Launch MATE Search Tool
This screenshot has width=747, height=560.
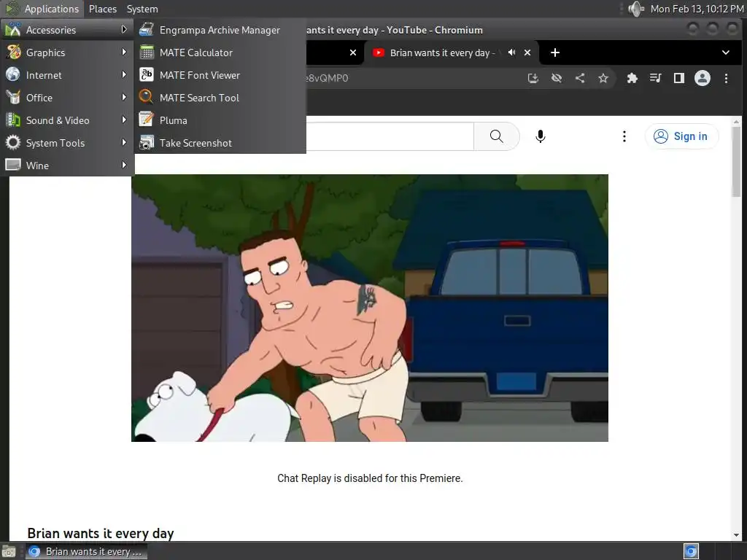point(220,98)
